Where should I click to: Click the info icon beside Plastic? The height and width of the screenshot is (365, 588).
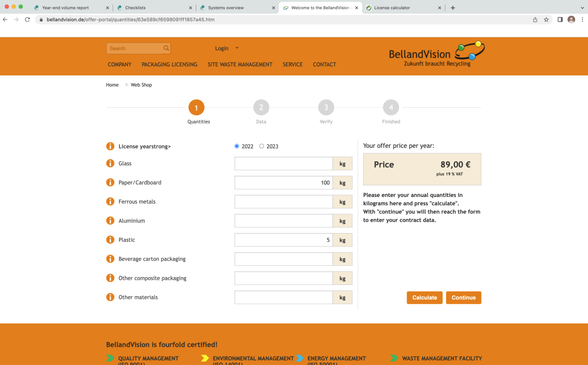[110, 240]
